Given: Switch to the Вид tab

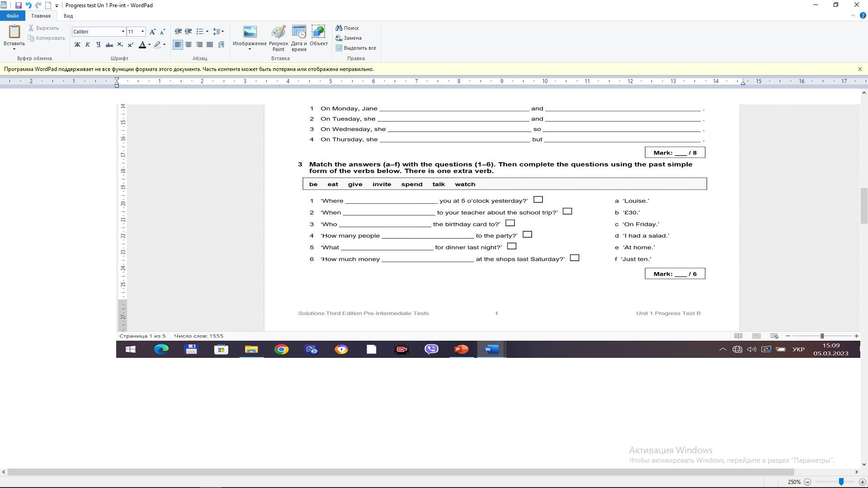Looking at the screenshot, I should point(68,16).
